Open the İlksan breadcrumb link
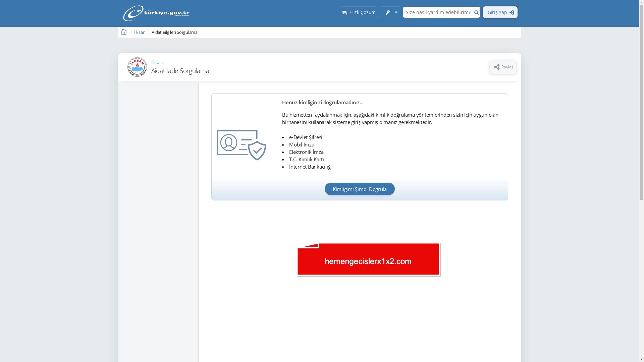 140,33
